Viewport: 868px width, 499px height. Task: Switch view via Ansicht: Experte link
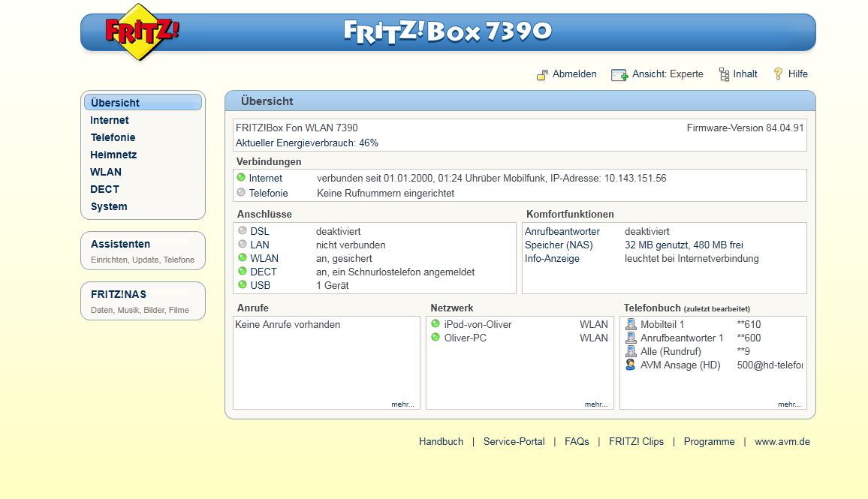click(x=668, y=74)
